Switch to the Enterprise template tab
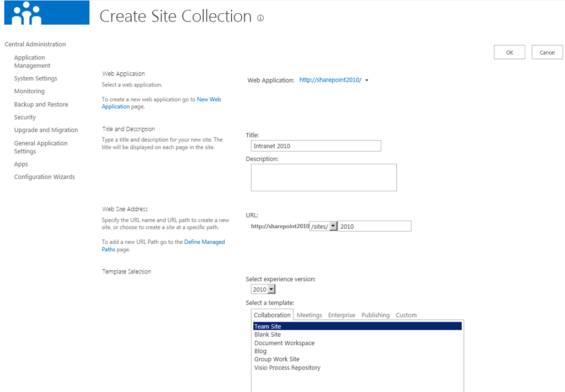The height and width of the screenshot is (392, 565). (x=342, y=315)
